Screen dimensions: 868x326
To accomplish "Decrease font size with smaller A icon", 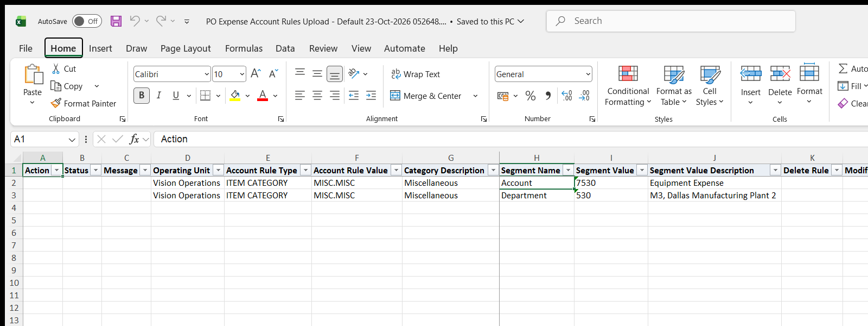I will click(273, 74).
